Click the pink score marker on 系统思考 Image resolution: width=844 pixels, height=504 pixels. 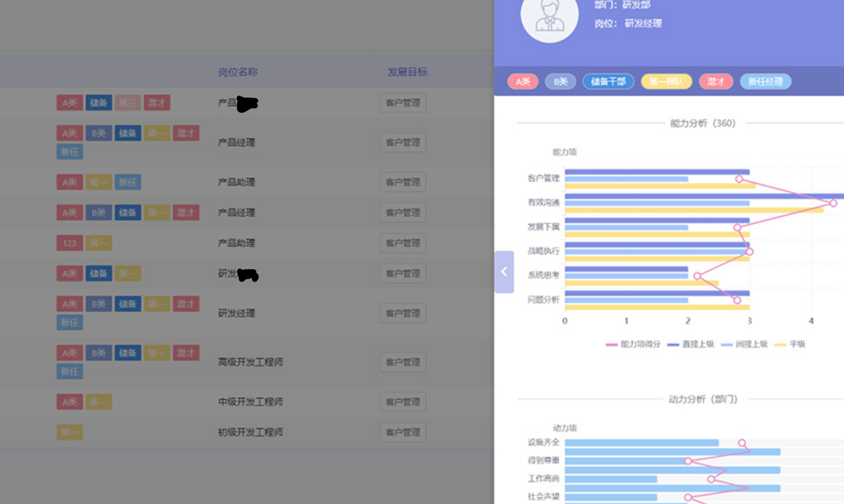click(x=697, y=276)
